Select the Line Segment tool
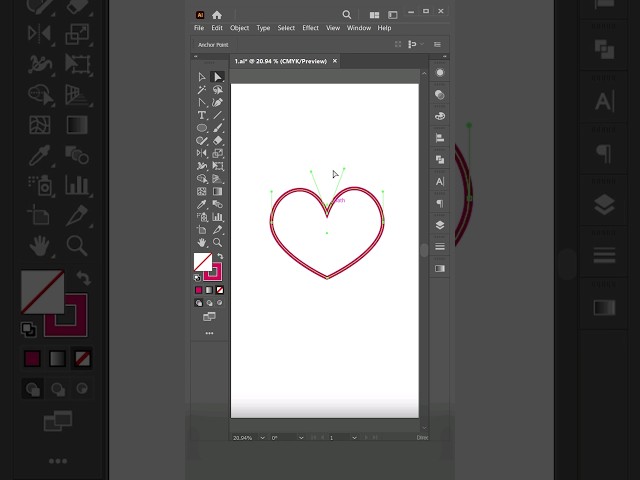The image size is (640, 480). 218,115
